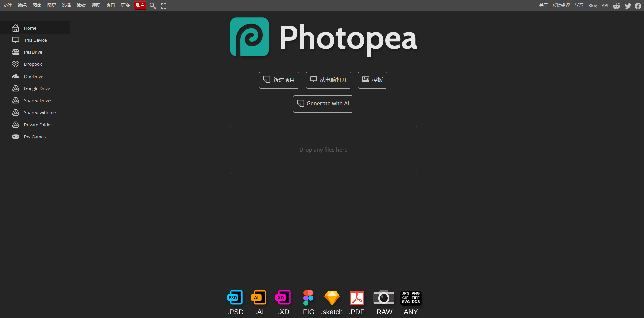
Task: Open the Shared Drives icon
Action: (x=16, y=100)
